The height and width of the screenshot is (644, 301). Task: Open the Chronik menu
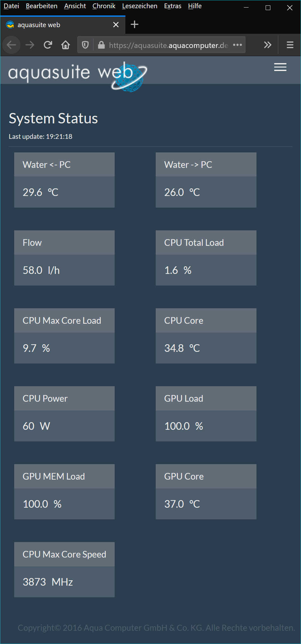pyautogui.click(x=104, y=6)
